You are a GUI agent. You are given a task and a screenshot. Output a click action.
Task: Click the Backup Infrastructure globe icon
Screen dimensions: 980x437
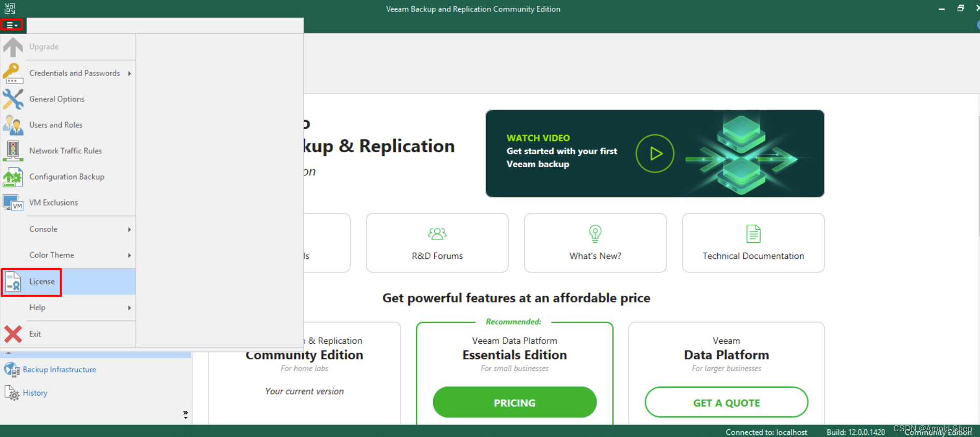tap(11, 370)
